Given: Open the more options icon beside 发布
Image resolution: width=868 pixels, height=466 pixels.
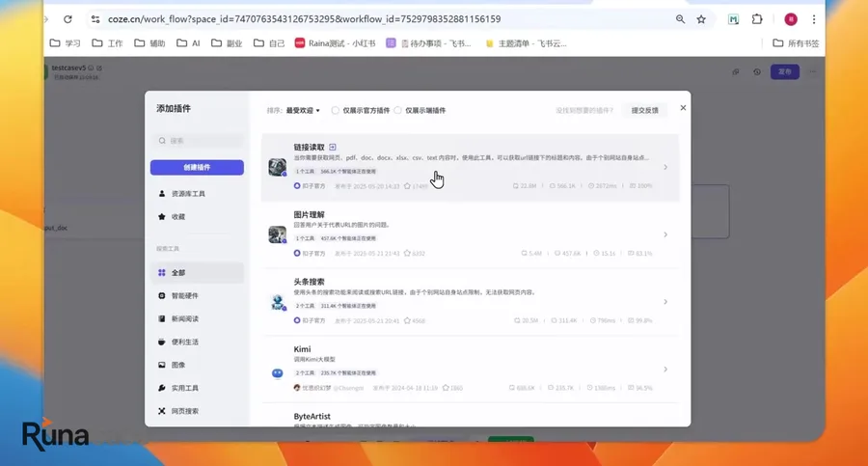Looking at the screenshot, I should (x=813, y=71).
